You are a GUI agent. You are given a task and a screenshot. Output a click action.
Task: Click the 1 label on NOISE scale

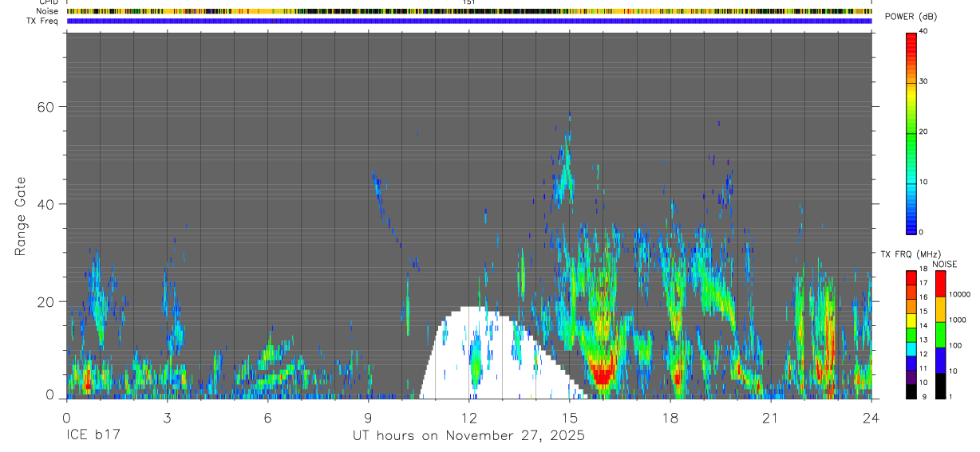click(951, 397)
